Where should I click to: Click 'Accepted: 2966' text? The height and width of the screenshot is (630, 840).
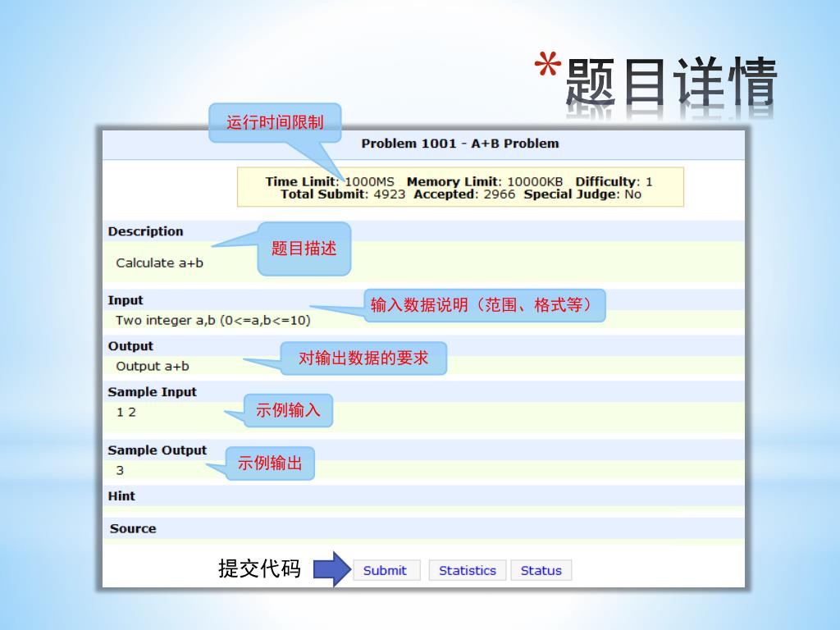tap(464, 194)
